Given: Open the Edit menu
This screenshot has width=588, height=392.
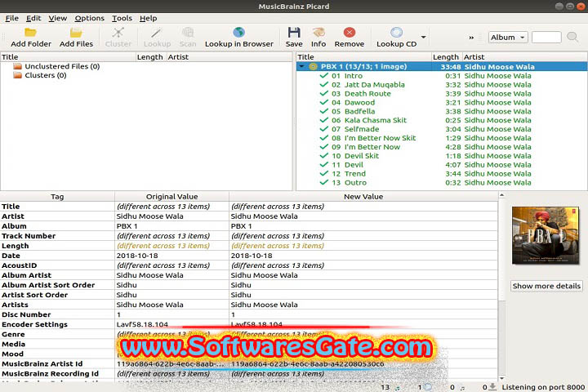Looking at the screenshot, I should coord(33,18).
